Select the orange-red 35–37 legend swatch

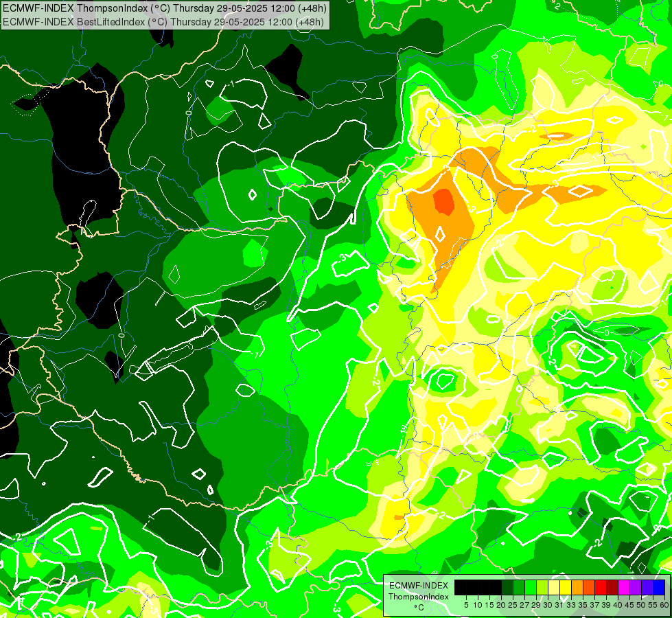click(589, 587)
